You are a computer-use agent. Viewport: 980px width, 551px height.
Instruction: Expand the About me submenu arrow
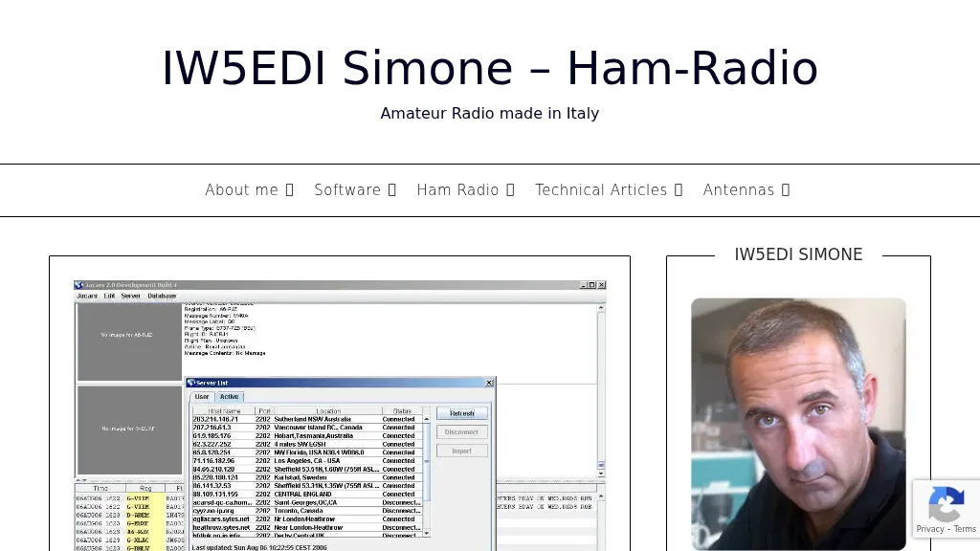tap(289, 190)
